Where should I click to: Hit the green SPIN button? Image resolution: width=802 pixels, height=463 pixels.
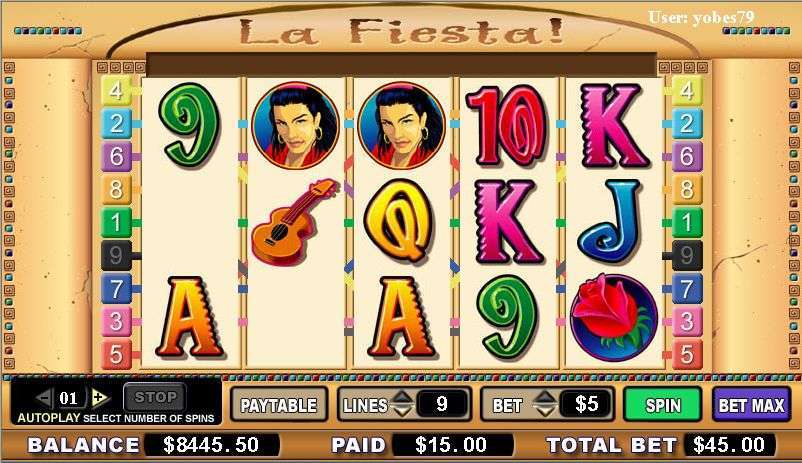tap(662, 405)
